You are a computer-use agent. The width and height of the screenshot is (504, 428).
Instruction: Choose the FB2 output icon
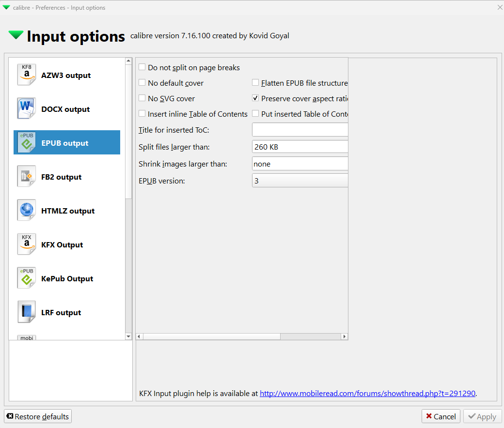click(x=27, y=177)
